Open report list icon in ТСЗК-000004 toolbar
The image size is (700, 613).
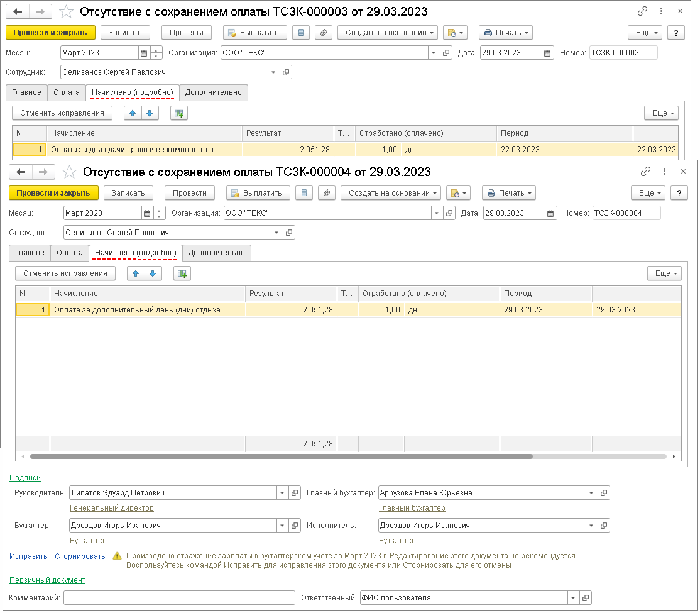pyautogui.click(x=304, y=193)
